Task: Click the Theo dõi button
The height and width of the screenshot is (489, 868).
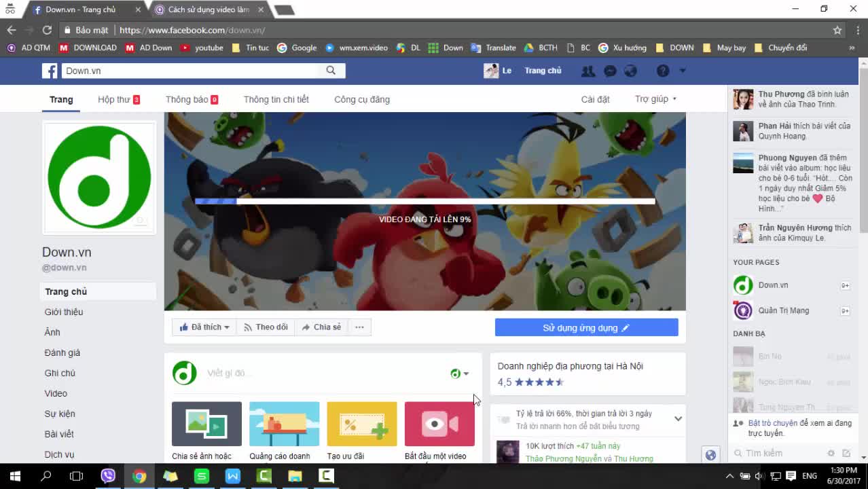Action: (266, 327)
